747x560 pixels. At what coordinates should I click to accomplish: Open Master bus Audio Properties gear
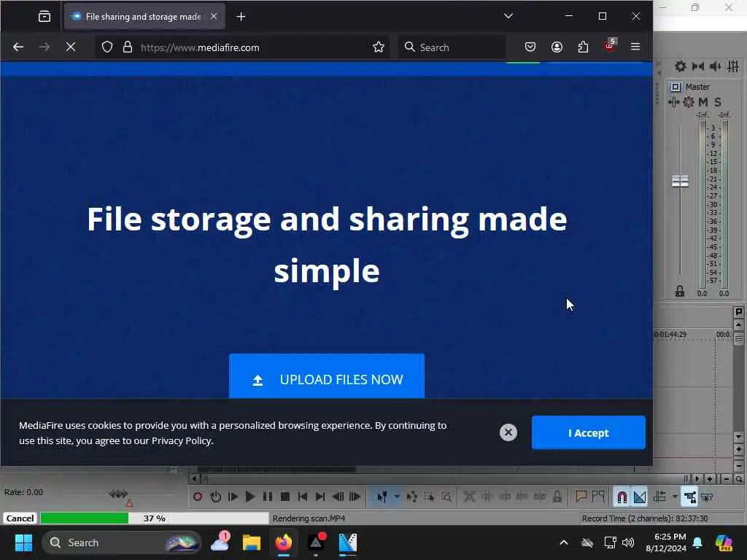681,66
